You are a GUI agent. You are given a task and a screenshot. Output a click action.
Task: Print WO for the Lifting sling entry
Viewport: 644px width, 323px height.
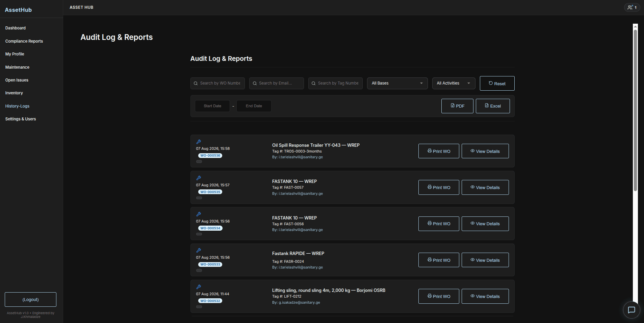tap(439, 296)
